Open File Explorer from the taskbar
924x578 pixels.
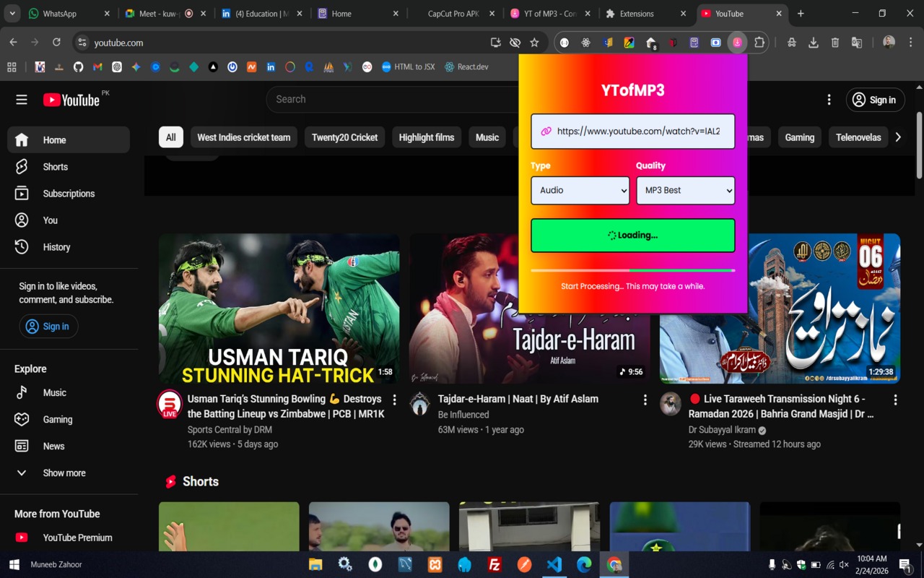pos(315,564)
